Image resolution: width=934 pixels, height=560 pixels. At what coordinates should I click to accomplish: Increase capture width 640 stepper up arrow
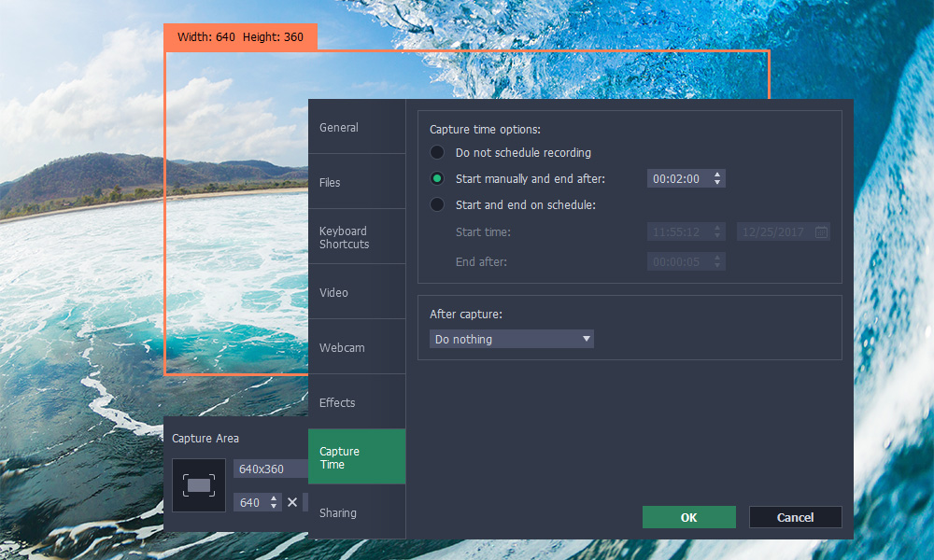coord(274,498)
